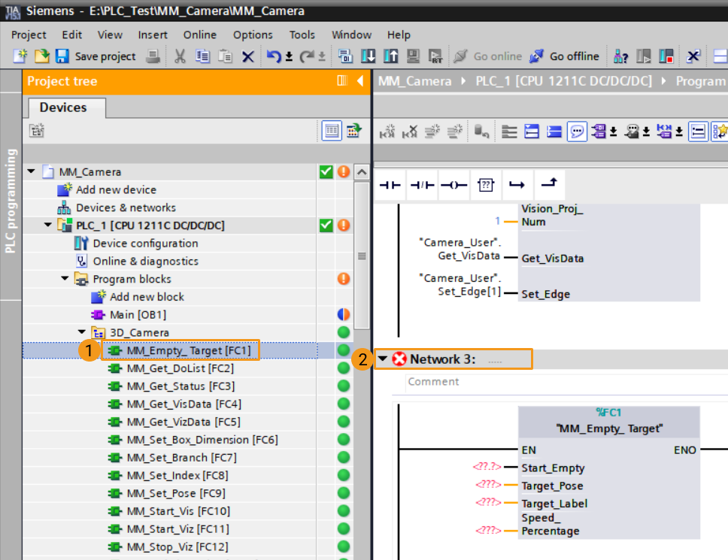Insert a normally closed contact
Screen dimensions: 728x560
[421, 185]
